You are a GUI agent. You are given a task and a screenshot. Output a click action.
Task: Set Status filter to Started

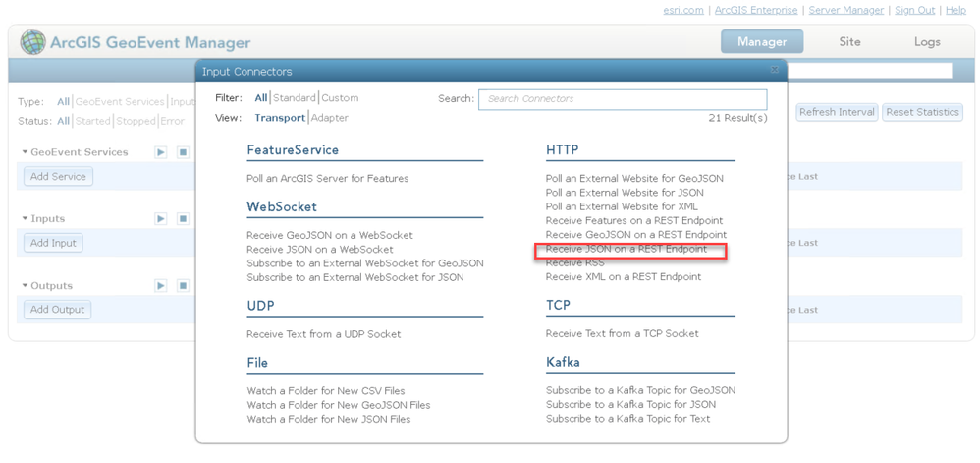point(92,121)
